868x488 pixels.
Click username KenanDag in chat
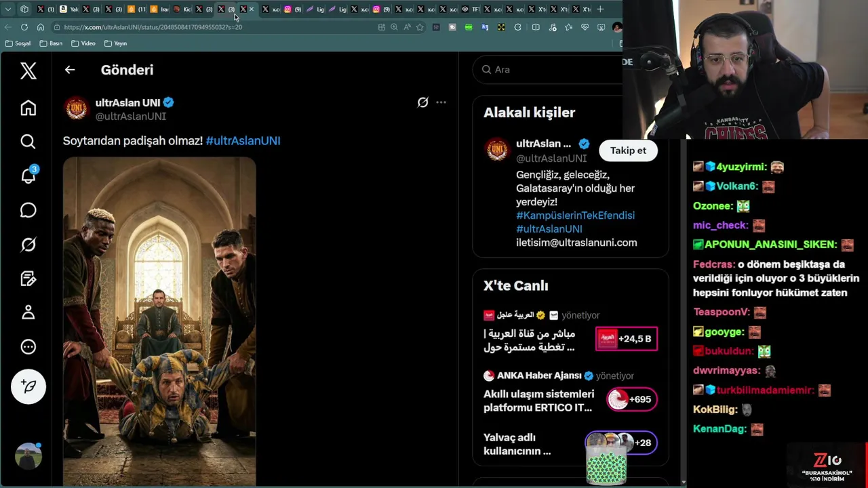(719, 428)
